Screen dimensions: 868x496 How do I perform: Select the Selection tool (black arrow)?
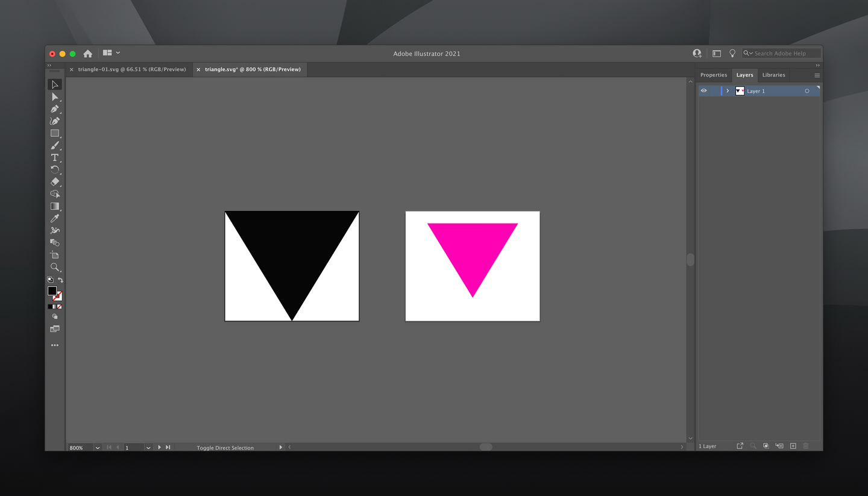55,84
